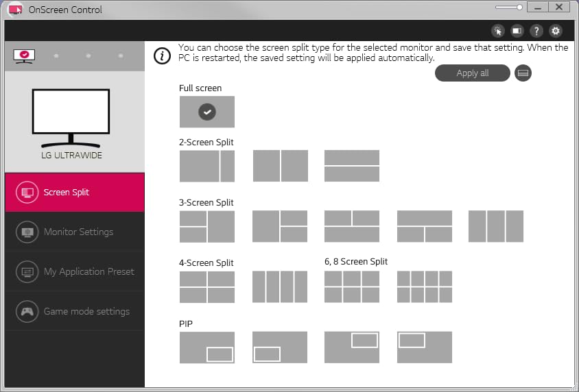Click the "PIP" heading text

186,323
